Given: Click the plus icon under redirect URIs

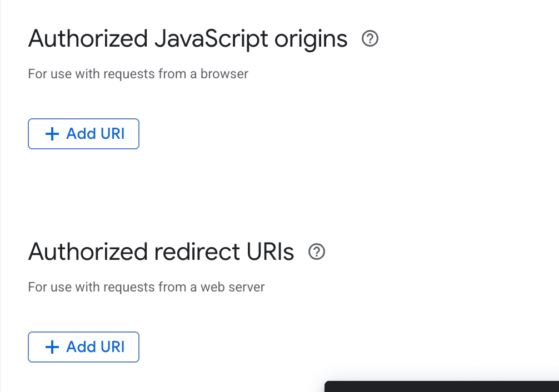Looking at the screenshot, I should (52, 347).
